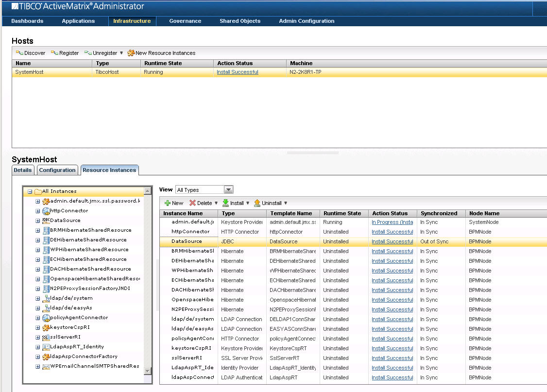Image resolution: width=547 pixels, height=392 pixels.
Task: Expand the keystoreCspRI tree node
Action: pyautogui.click(x=38, y=327)
